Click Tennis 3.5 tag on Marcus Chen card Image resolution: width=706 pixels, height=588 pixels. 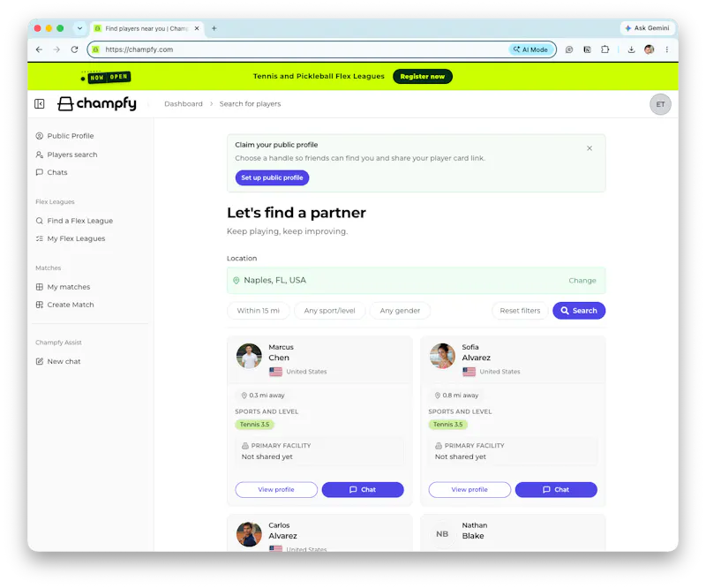pos(254,425)
